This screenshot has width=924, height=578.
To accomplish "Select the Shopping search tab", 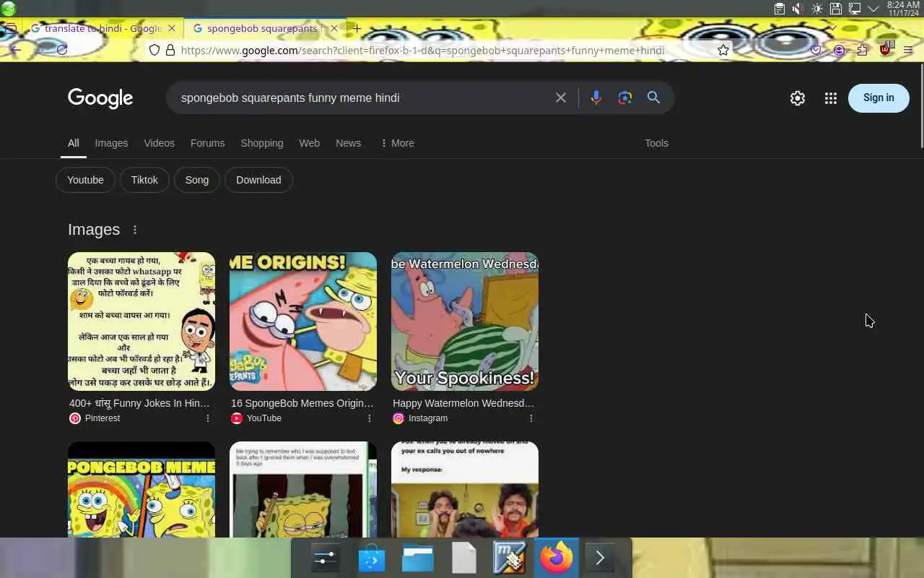I will pos(261,143).
